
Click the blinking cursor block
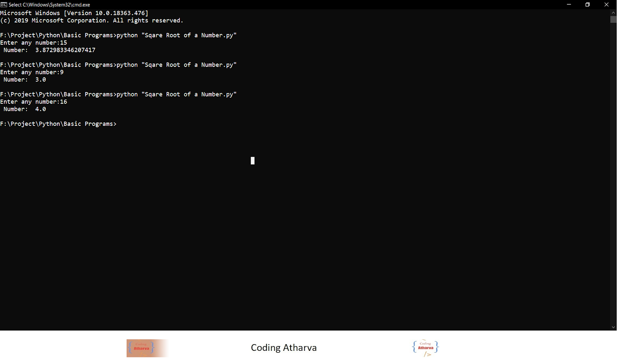click(x=252, y=160)
